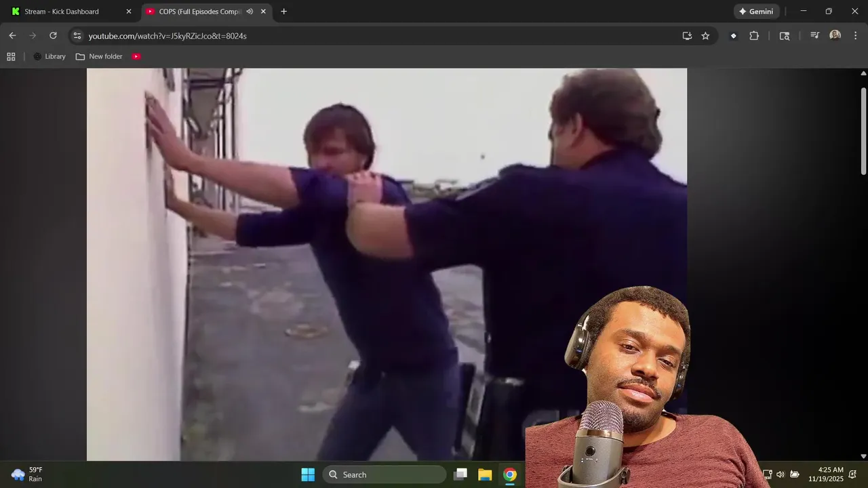The image size is (868, 488).
Task: Open the YouTube bookmark icon
Action: tap(136, 57)
